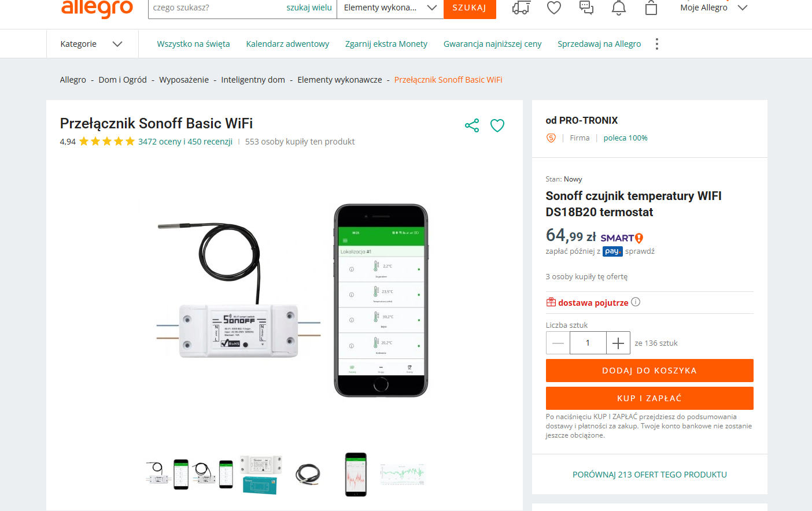Click DODAJ DO KOSZYKA button
This screenshot has height=511, width=812.
(649, 371)
